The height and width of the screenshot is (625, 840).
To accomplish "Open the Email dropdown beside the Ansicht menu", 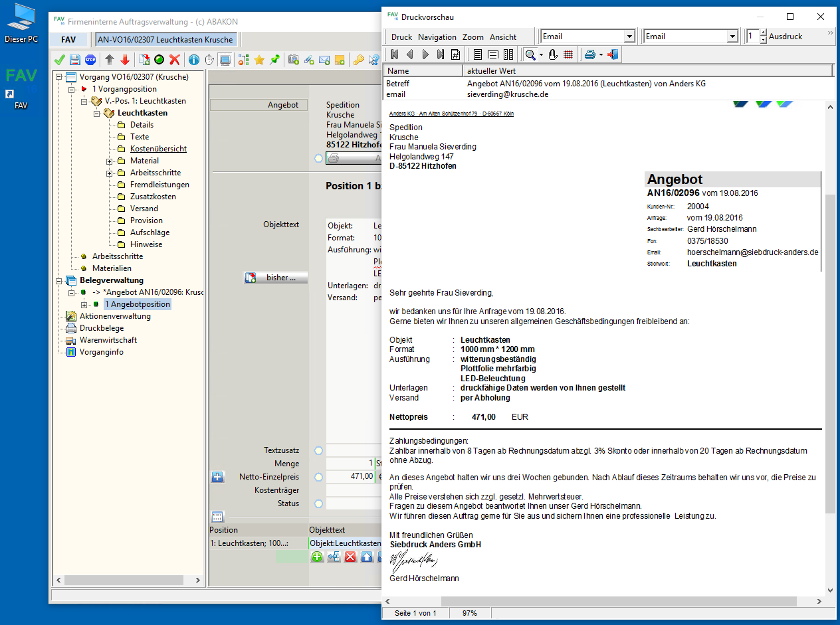I will pos(629,37).
